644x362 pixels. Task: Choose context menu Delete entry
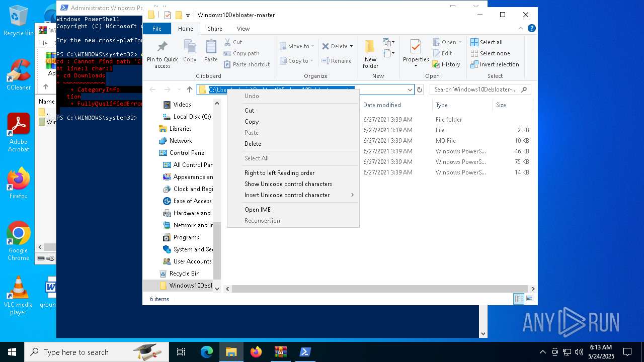293,144
